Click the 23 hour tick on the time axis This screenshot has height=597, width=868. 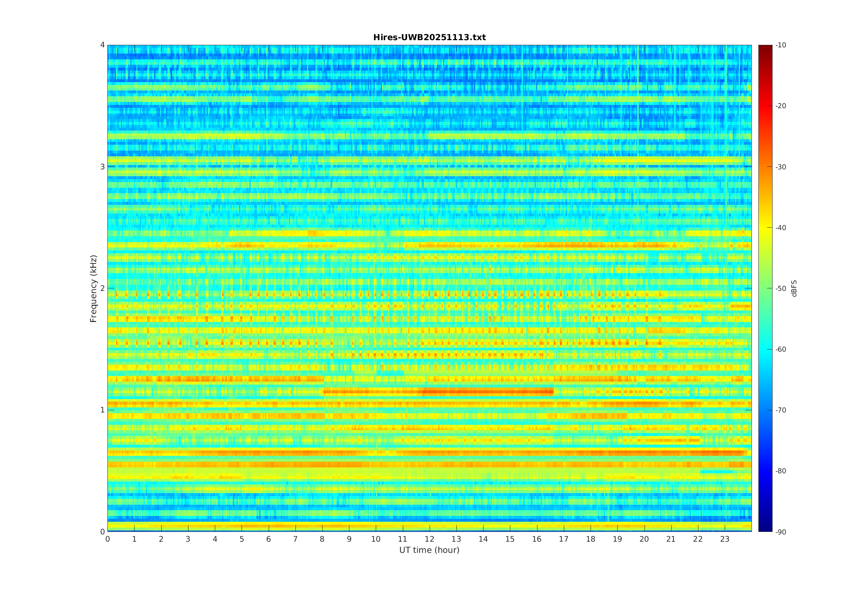(725, 539)
